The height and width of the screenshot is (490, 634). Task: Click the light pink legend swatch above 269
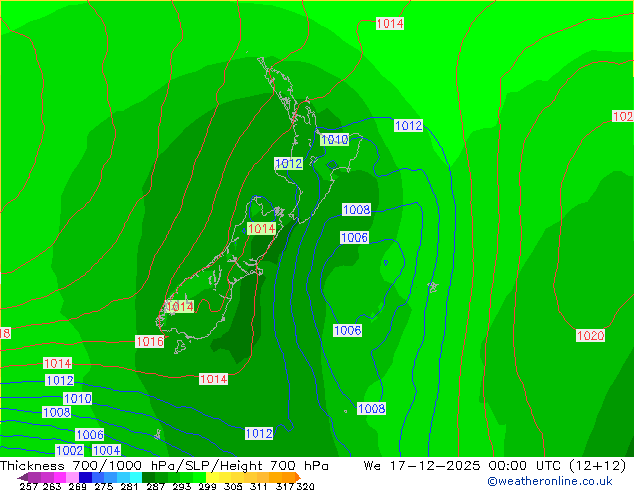72,477
